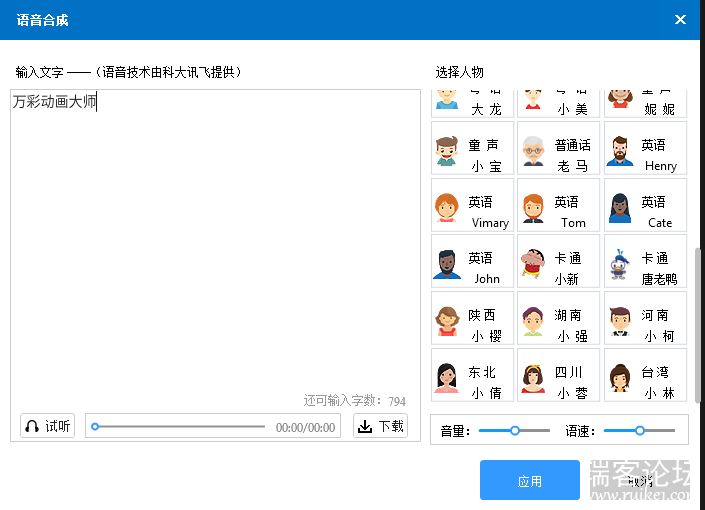Viewport: 705px width, 510px height.
Task: Click the 还可输入字数 remaining count text
Action: point(354,400)
